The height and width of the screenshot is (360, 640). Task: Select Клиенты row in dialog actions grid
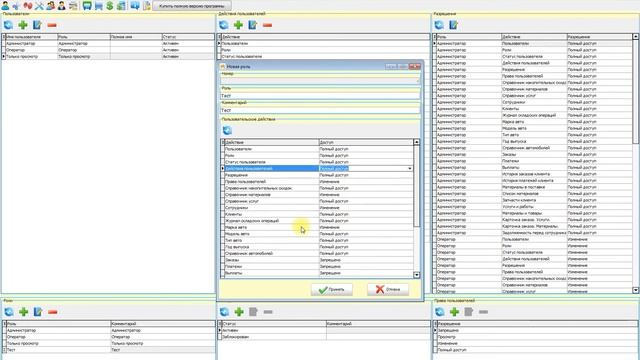(317, 214)
